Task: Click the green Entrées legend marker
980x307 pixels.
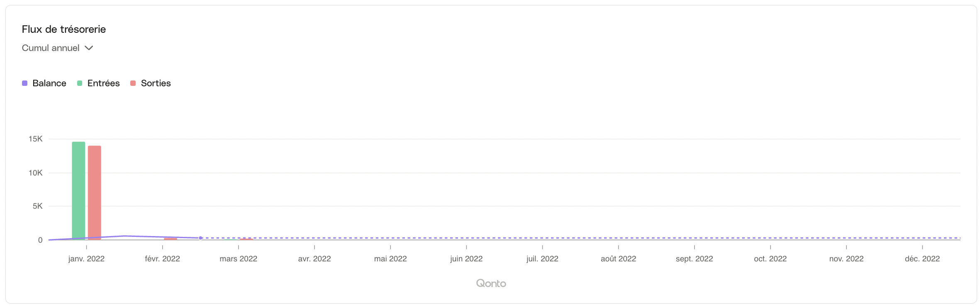Action: 80,83
